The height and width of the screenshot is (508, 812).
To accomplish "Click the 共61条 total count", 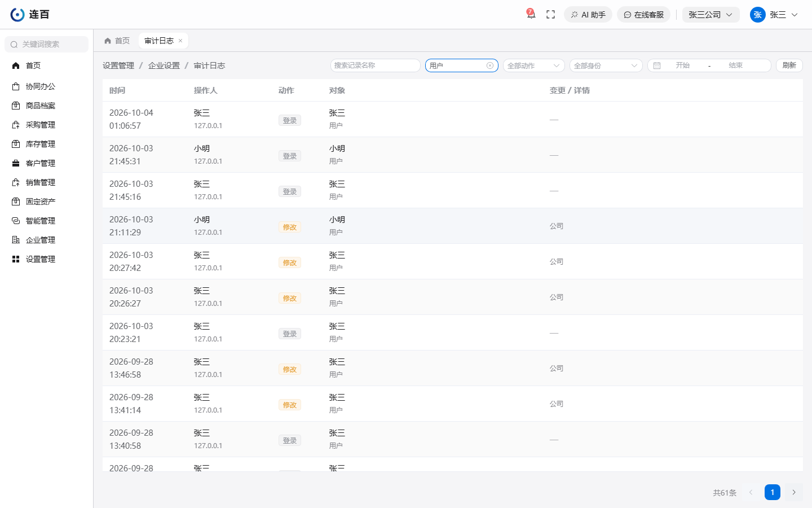I will click(725, 493).
